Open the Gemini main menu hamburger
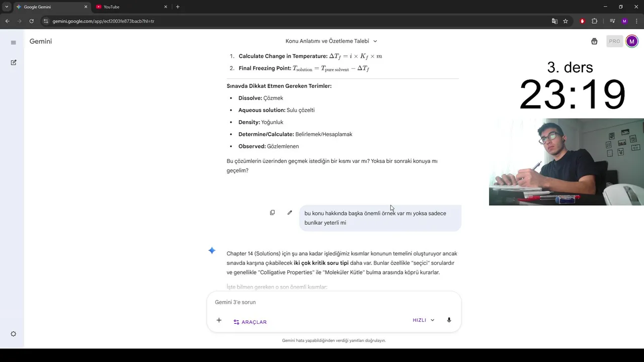 pos(14,42)
